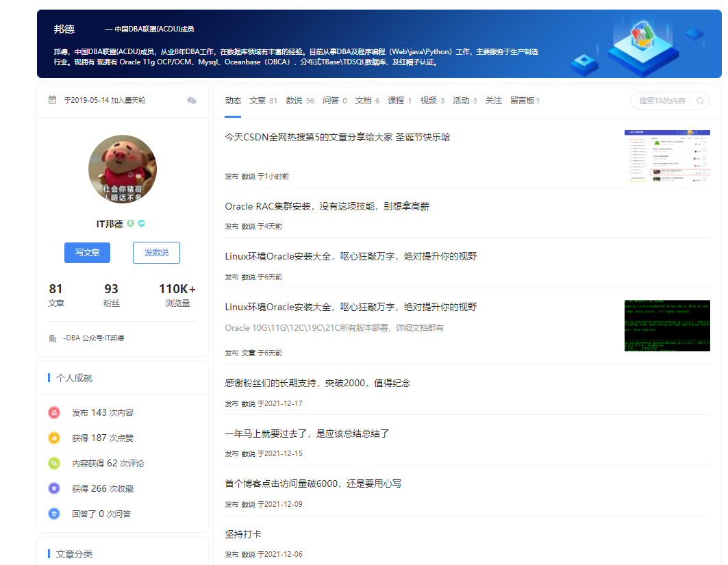Click the IT邦德 username
This screenshot has width=728, height=565.
(x=110, y=224)
